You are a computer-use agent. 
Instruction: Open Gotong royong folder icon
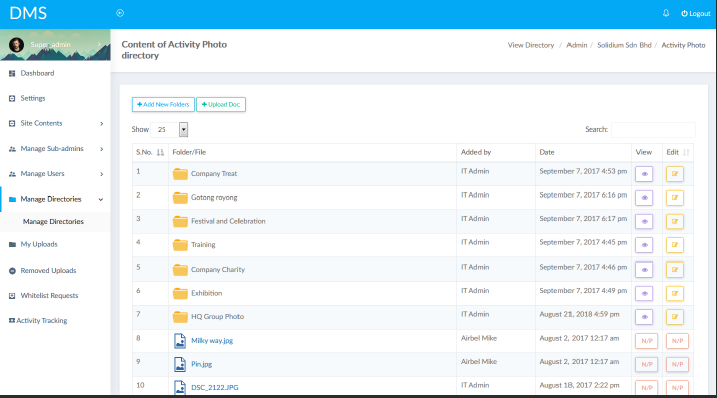[180, 198]
